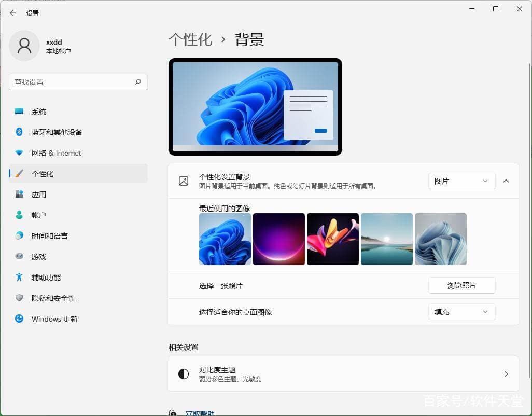Viewport: 532px width, 416px height.
Task: Click the 设置 title text
Action: point(33,13)
